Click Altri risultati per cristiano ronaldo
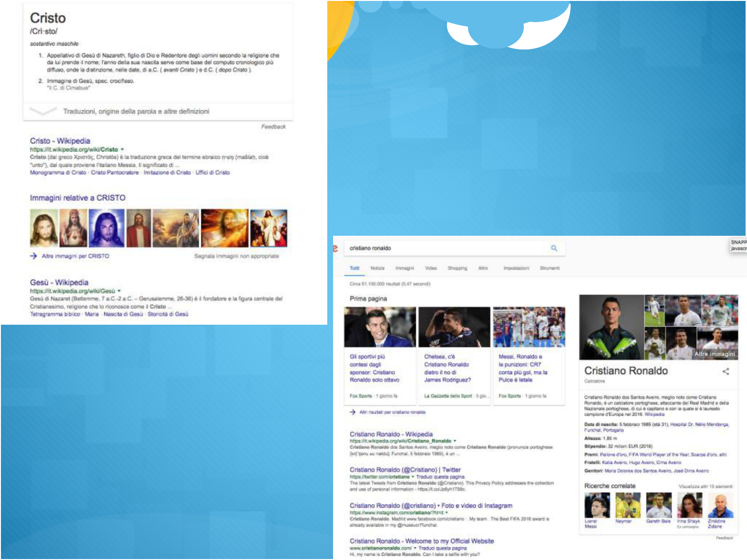The height and width of the screenshot is (560, 747). pyautogui.click(x=392, y=412)
